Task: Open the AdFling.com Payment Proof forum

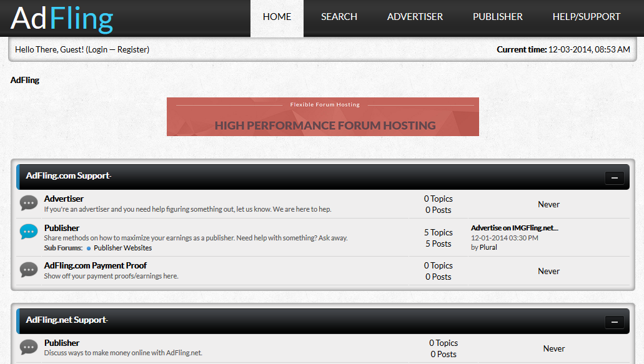Action: (96, 265)
